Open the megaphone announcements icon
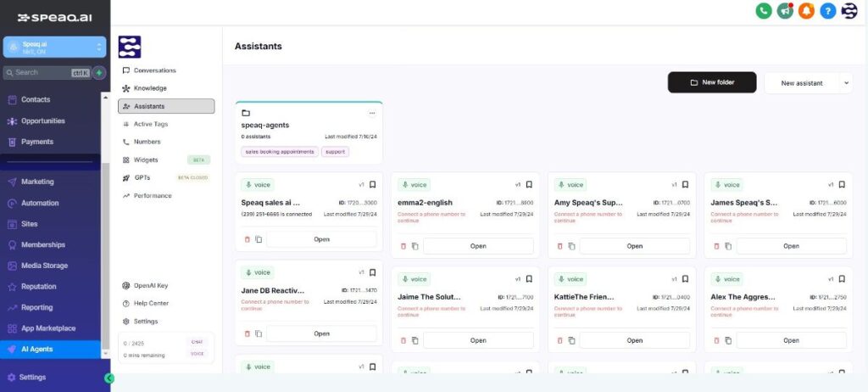This screenshot has width=868, height=392. pos(785,10)
